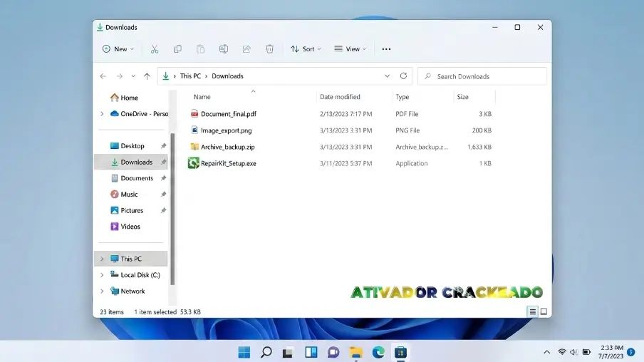Click This PC in the address breadcrumb
This screenshot has height=362, width=644.
point(191,76)
